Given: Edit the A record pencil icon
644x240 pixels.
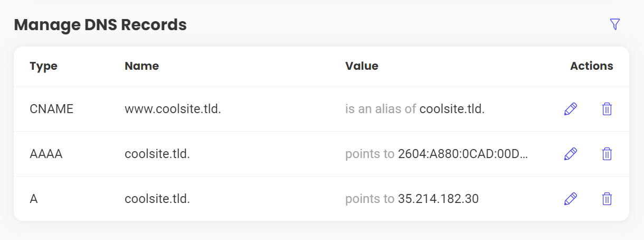Looking at the screenshot, I should (x=571, y=199).
